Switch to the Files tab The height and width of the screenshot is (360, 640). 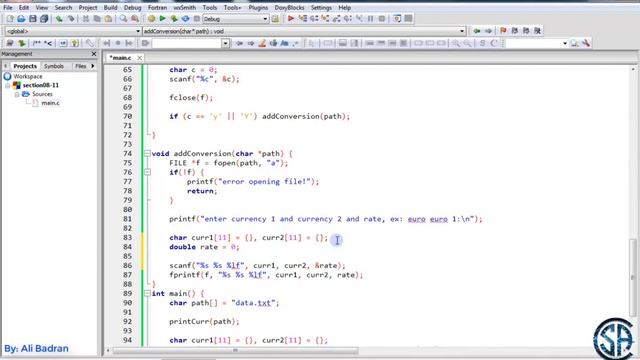point(80,66)
